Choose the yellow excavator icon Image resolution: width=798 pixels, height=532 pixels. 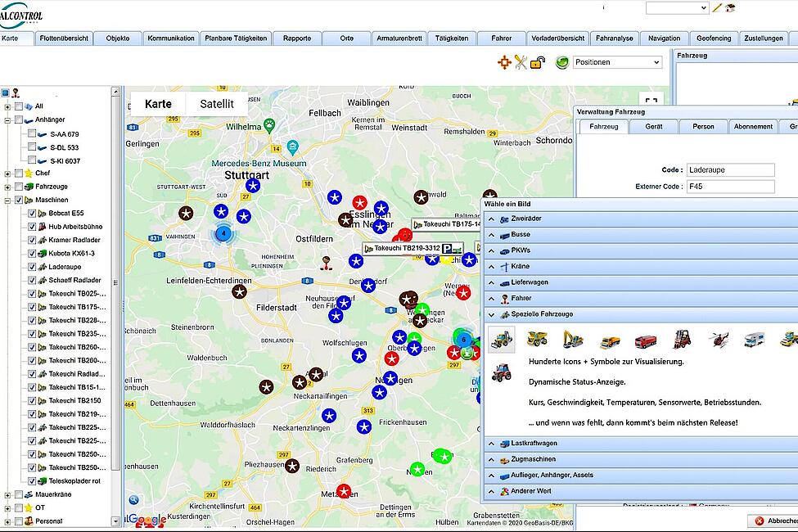574,340
